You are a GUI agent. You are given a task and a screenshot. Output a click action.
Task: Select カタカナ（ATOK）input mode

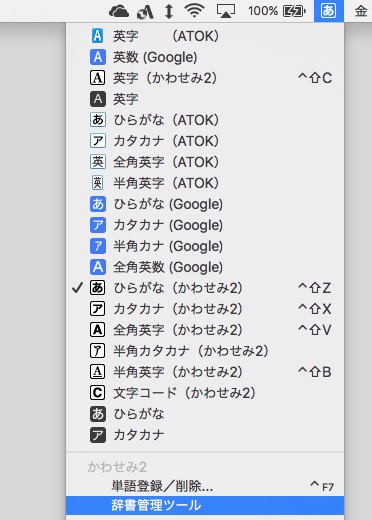tap(205, 141)
